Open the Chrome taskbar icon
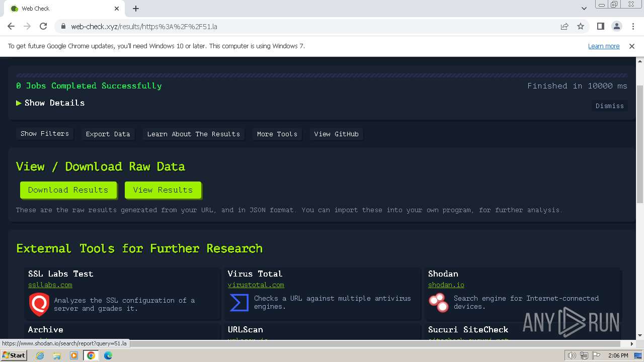This screenshot has width=644, height=362. pos(91,355)
